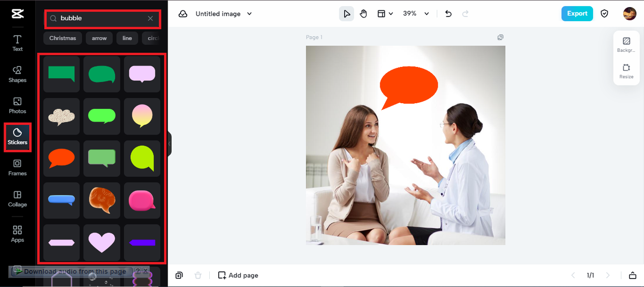The width and height of the screenshot is (644, 287).
Task: Undo the last action
Action: (x=448, y=14)
